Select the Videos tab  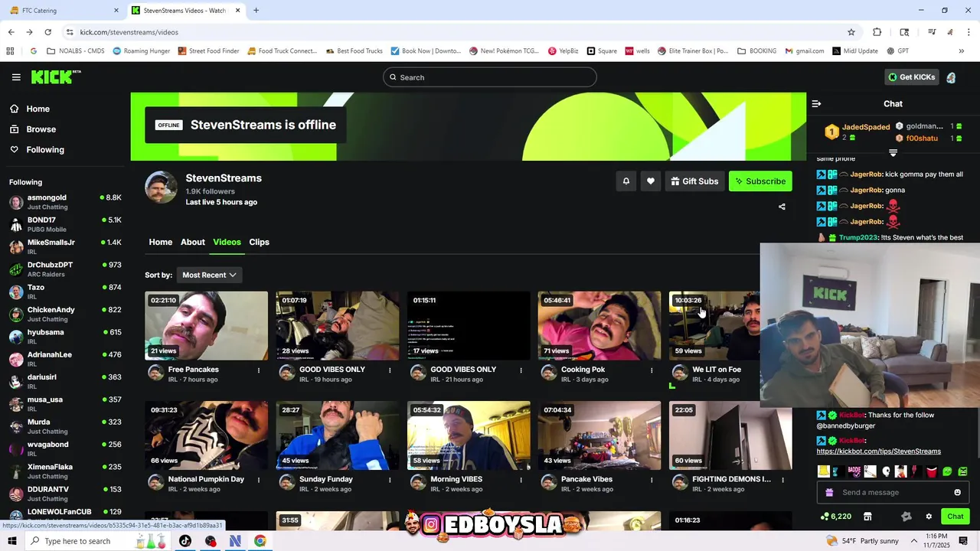tap(227, 242)
